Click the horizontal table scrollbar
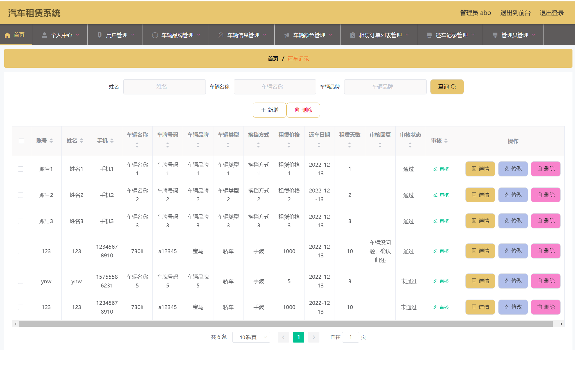 coord(286,324)
